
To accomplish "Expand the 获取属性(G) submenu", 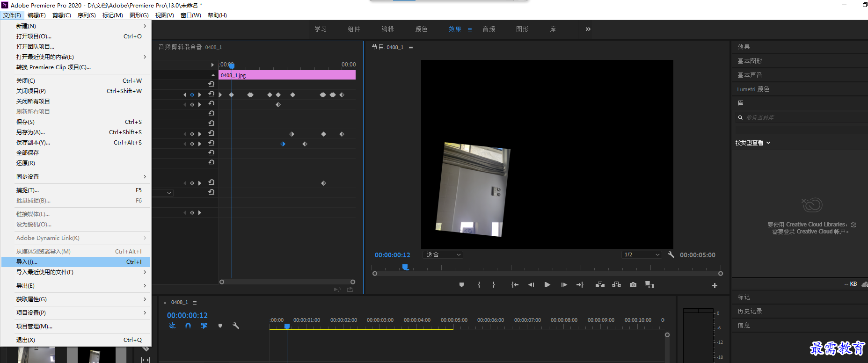I will pyautogui.click(x=76, y=299).
